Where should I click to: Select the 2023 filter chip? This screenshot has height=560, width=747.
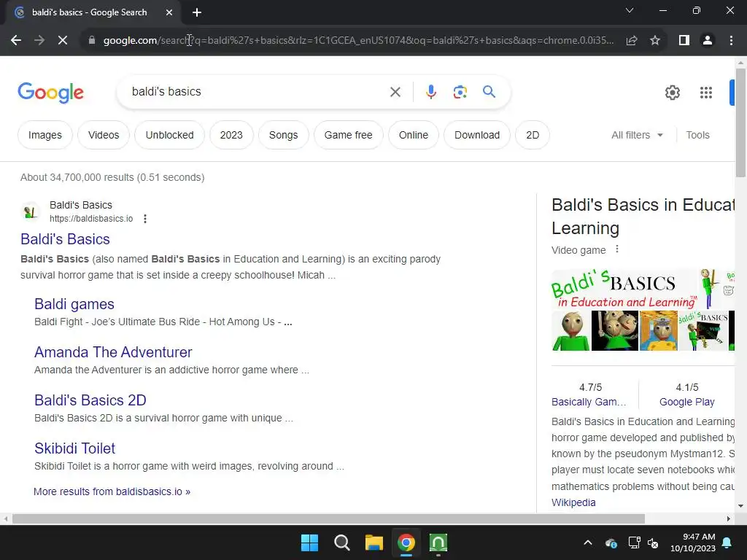[231, 135]
